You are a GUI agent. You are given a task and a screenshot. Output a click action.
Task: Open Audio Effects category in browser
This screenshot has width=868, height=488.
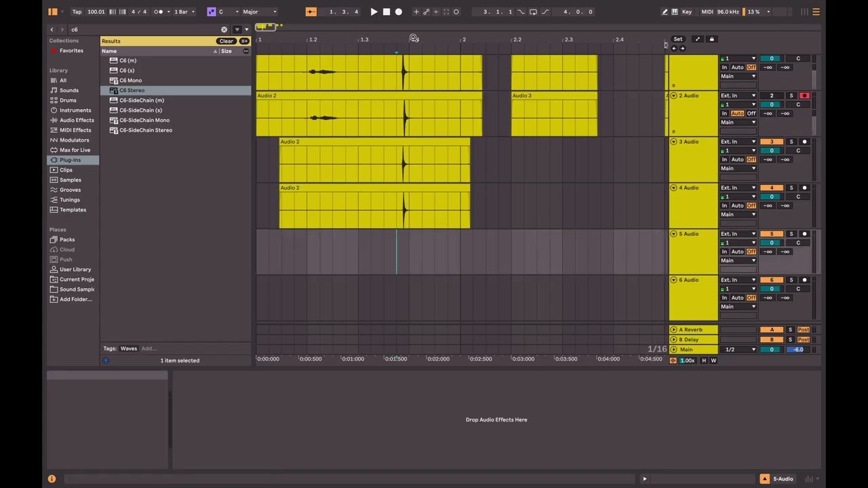(x=77, y=120)
